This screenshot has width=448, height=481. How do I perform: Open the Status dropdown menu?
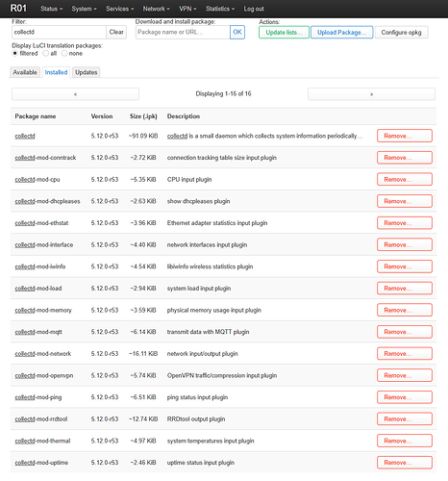pos(51,9)
